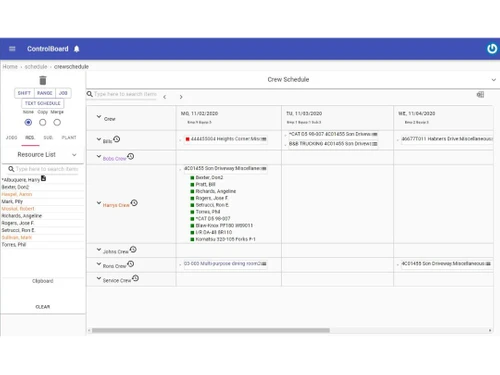Open menu icon on Harrys Crew Son Driveway job
The image size is (500, 375).
264,169
